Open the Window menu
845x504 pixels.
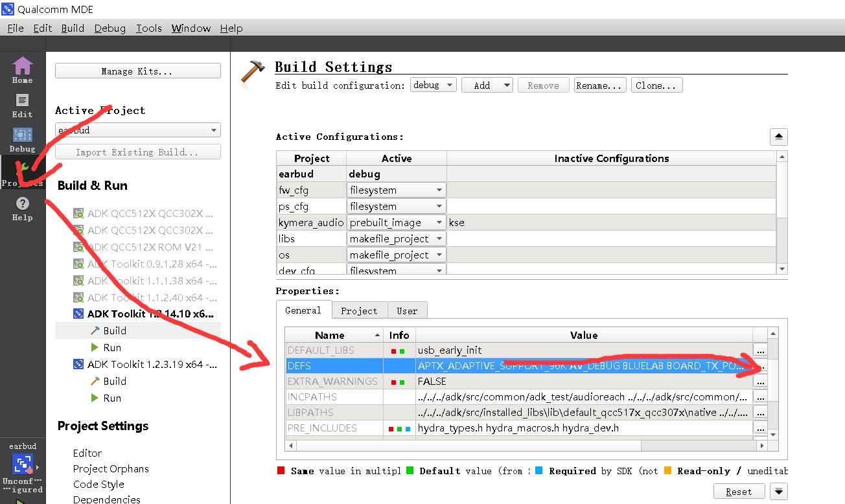(x=191, y=28)
